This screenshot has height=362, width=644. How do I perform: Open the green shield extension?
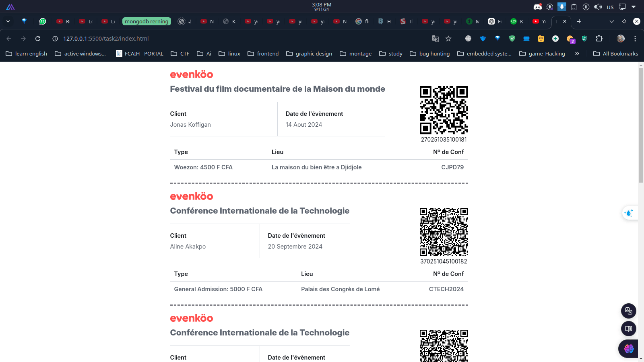(512, 39)
